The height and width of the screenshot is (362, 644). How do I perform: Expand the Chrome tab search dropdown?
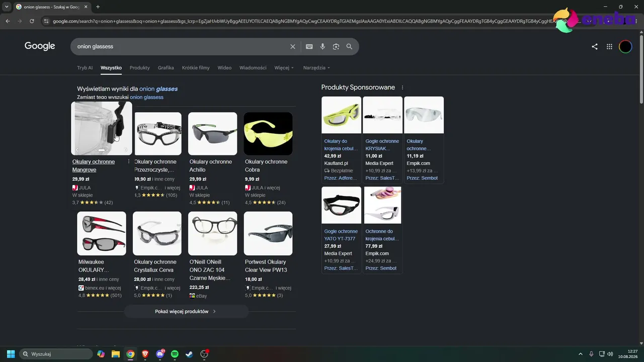point(7,7)
